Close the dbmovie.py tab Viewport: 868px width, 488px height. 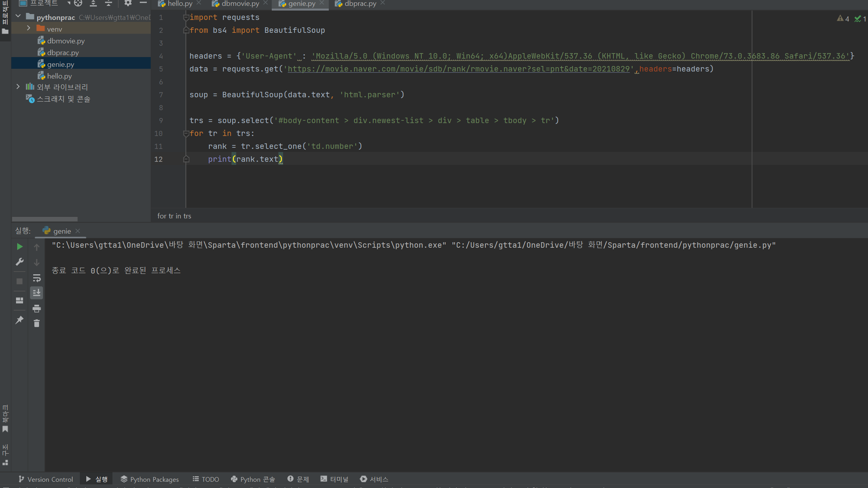tap(266, 3)
